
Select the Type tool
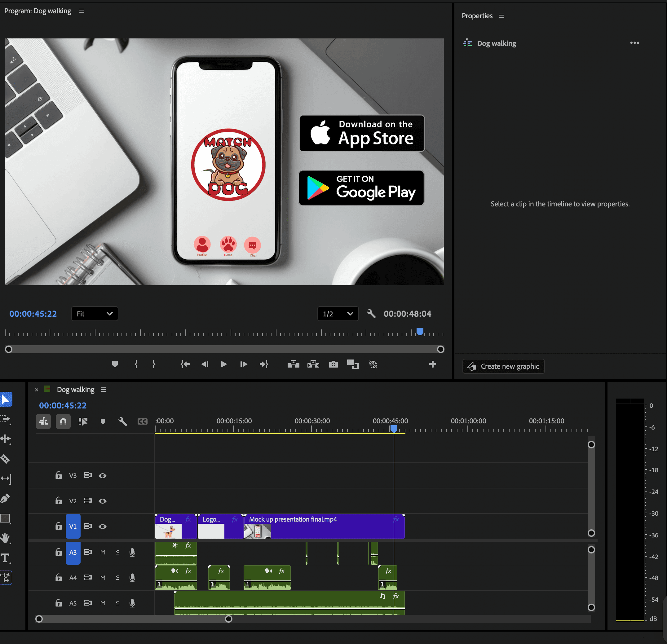(5, 558)
